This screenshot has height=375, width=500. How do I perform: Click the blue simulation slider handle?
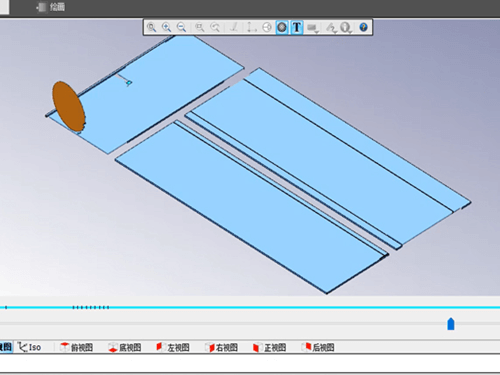coord(451,324)
